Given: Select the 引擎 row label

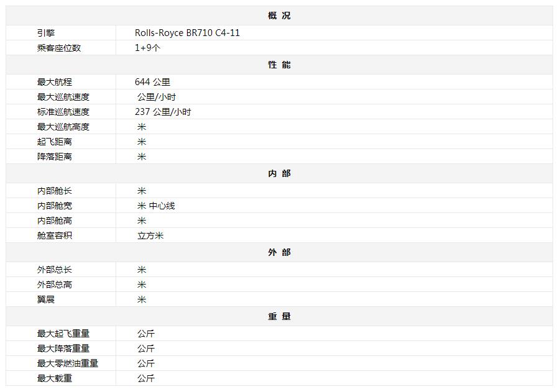Looking at the screenshot, I should [x=46, y=33].
